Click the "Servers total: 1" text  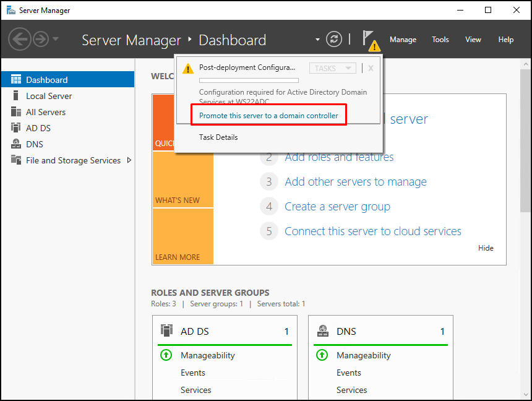[x=281, y=304]
